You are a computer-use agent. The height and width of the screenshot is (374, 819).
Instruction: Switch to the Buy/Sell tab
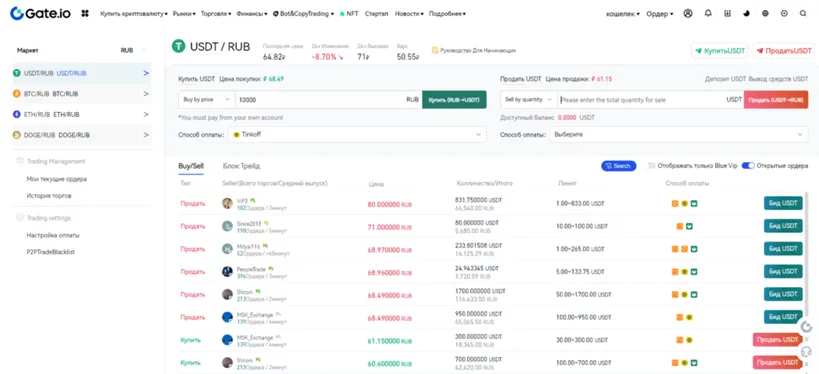click(x=191, y=166)
